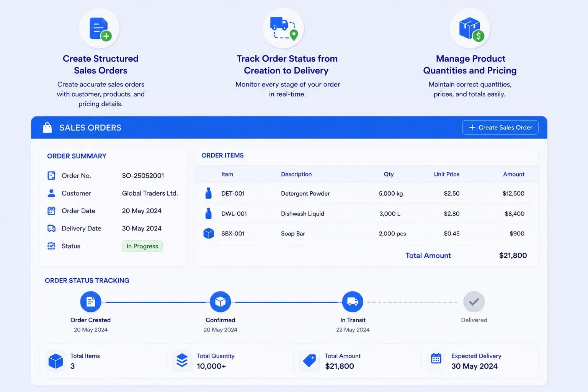Click the Detergent Powder description cell

[x=305, y=194]
